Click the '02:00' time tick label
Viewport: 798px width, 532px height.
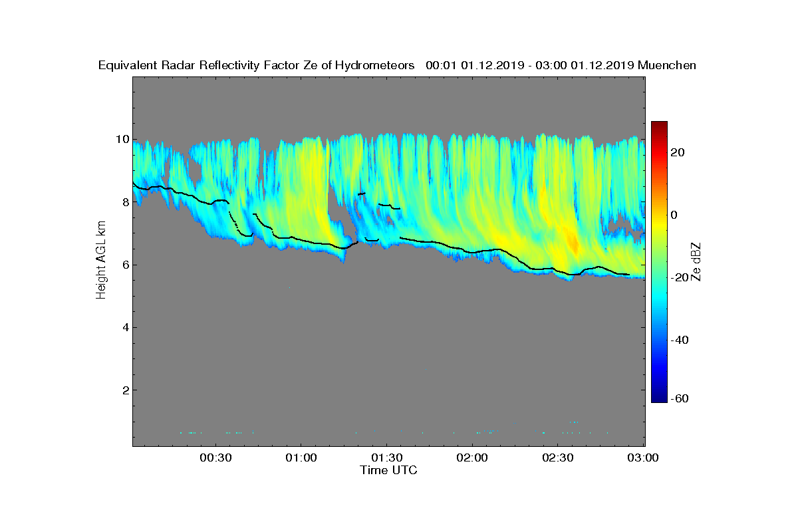pos(473,458)
